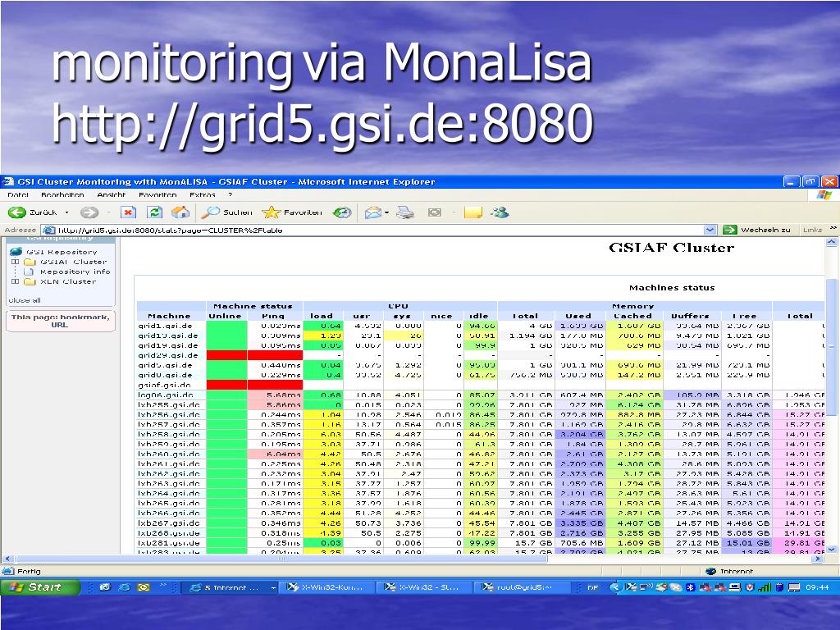Expand hidden system tray icons arrow
The height and width of the screenshot is (630, 840).
pos(614,587)
